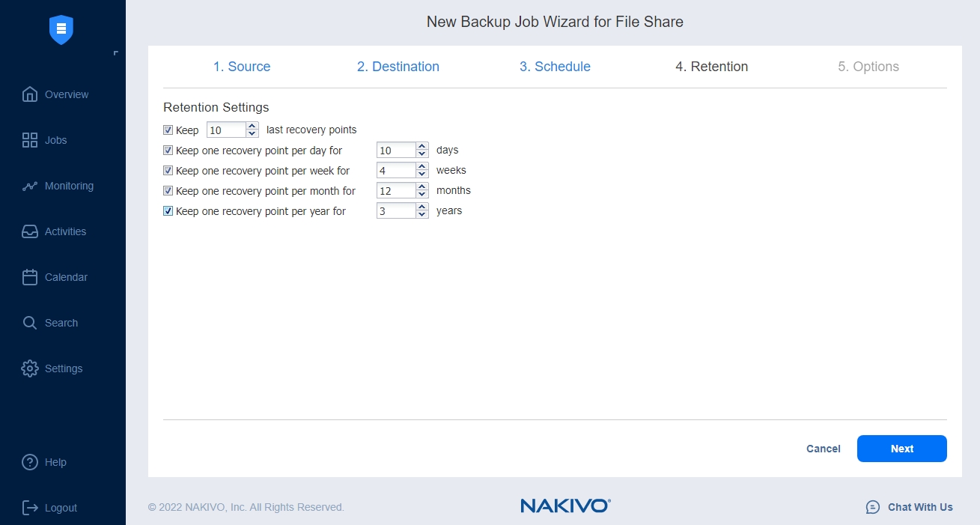Edit the weeks value input field
This screenshot has width=980, height=525.
[x=397, y=170]
